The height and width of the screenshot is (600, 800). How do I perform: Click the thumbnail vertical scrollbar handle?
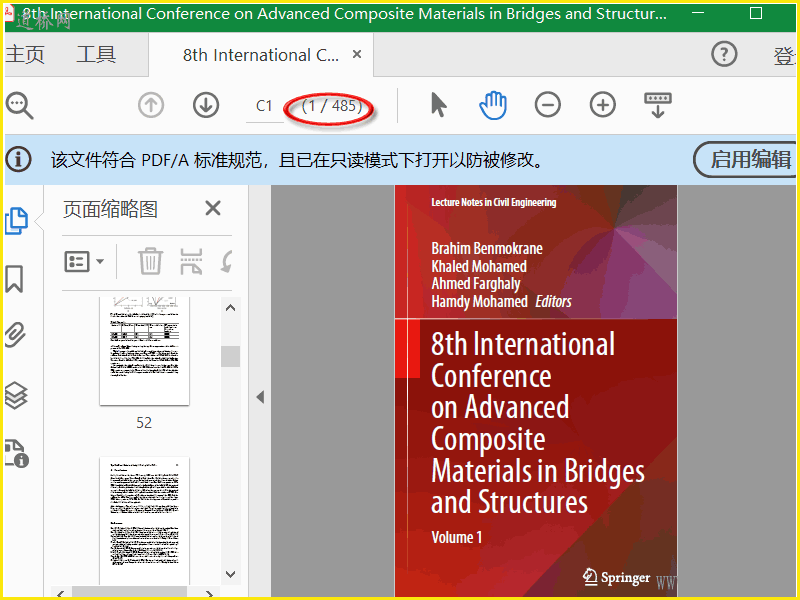coord(231,356)
